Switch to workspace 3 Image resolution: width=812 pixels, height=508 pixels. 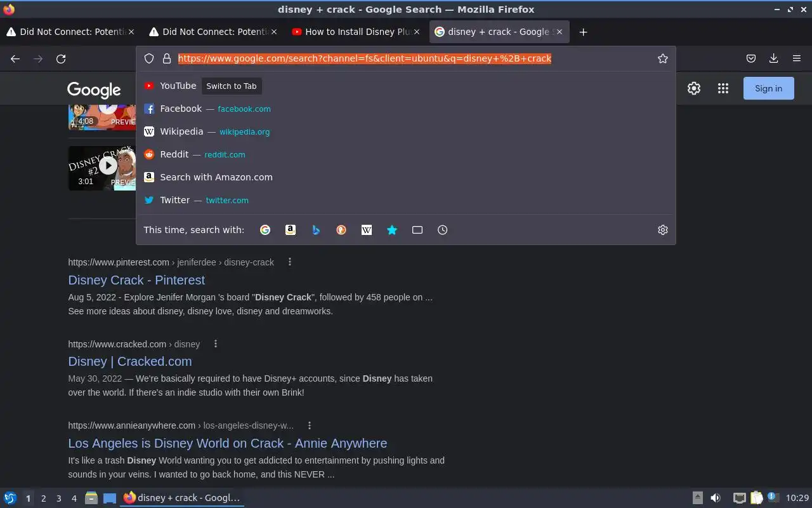coord(58,498)
